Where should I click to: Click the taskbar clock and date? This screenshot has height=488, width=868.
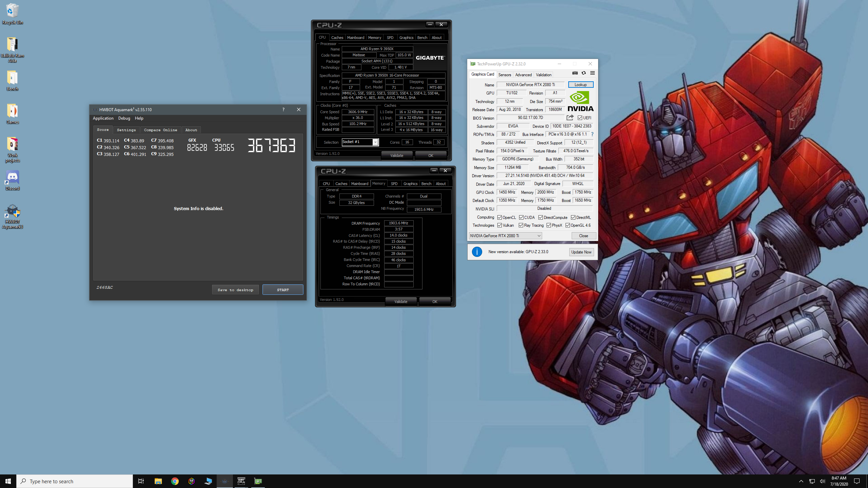coord(839,481)
